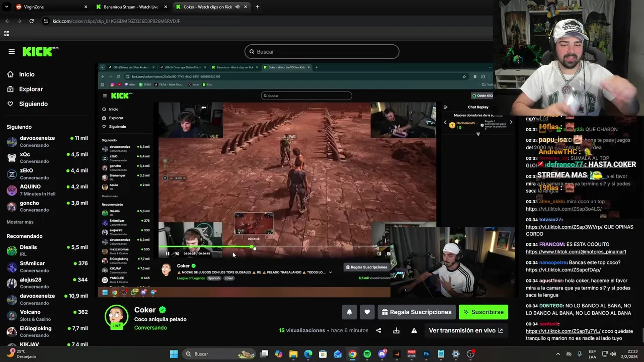Open Settings gear from the taskbar

[456, 354]
